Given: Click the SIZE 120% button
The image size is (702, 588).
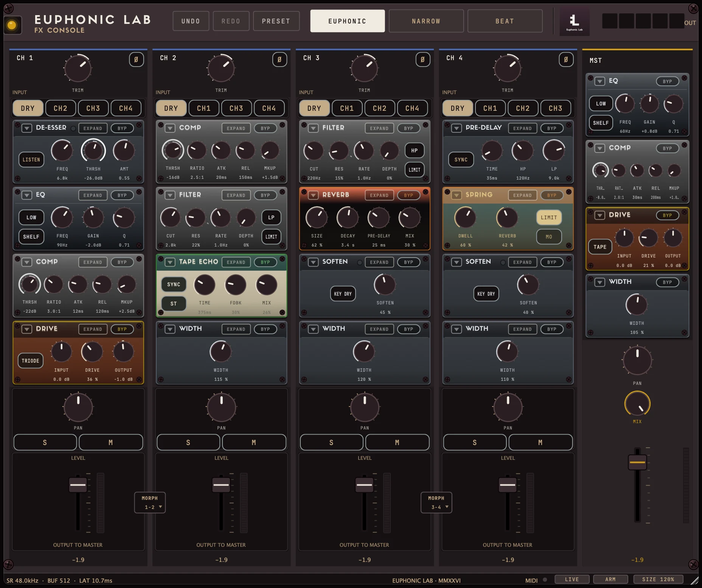Looking at the screenshot, I should pyautogui.click(x=658, y=579).
